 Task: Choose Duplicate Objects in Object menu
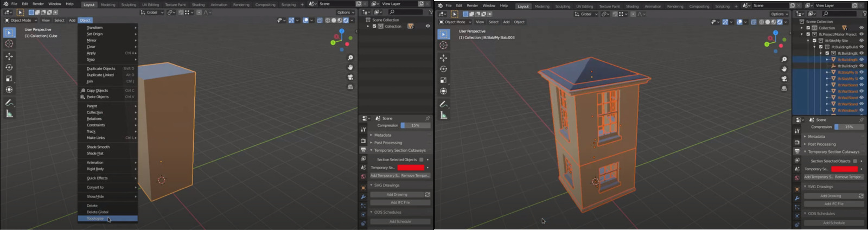[108, 69]
